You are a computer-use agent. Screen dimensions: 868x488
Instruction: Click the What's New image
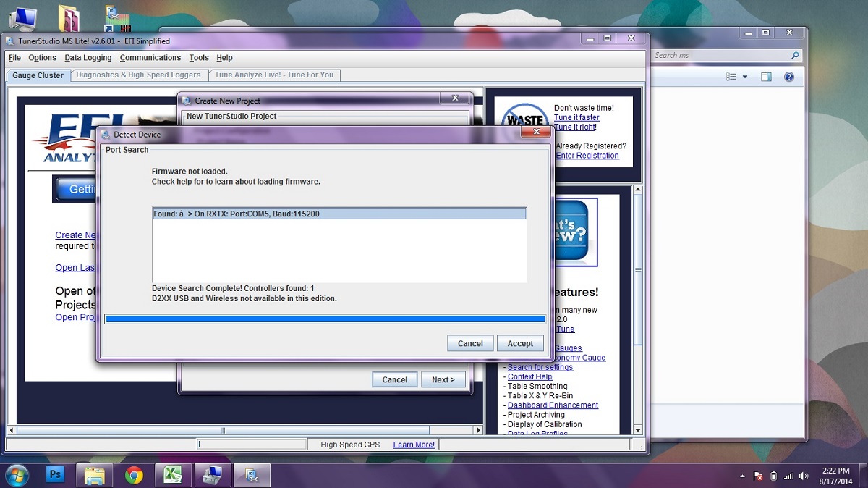(576, 232)
